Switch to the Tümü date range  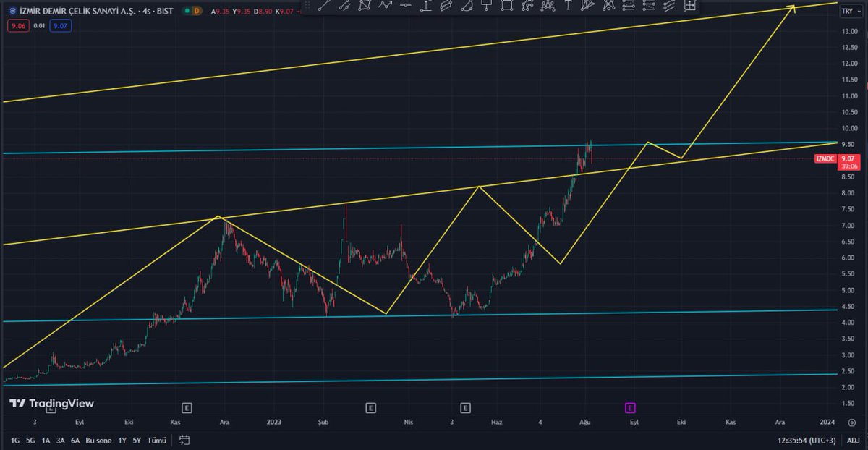coord(156,440)
